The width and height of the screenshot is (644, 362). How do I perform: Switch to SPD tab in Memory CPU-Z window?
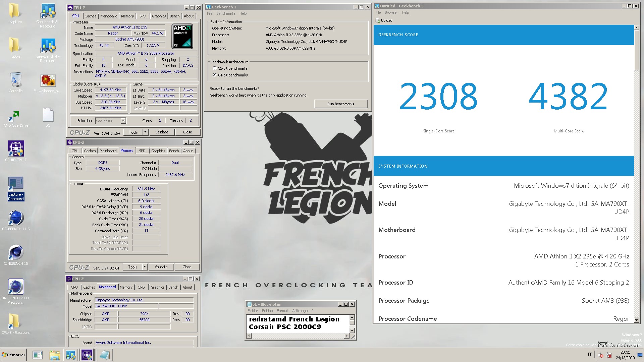pyautogui.click(x=142, y=151)
